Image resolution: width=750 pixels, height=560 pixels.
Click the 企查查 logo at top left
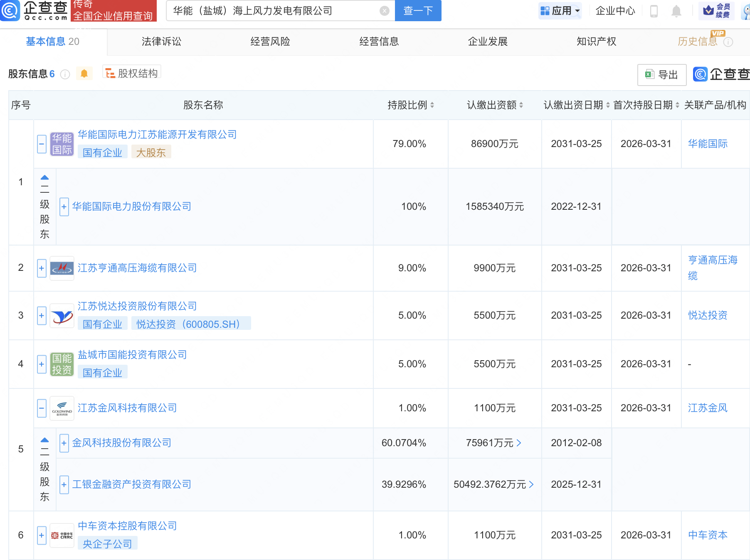click(34, 10)
